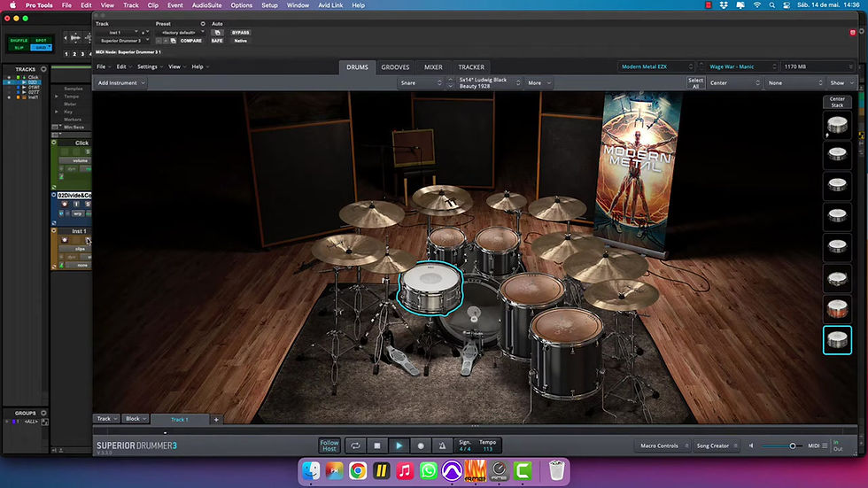The height and width of the screenshot is (488, 868).
Task: Toggle the metronome icon
Action: click(442, 445)
